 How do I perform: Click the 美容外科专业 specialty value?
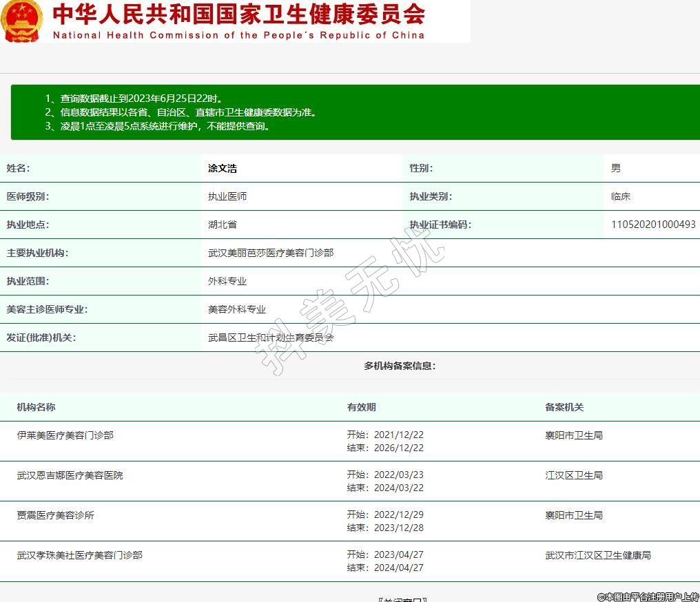click(x=237, y=309)
